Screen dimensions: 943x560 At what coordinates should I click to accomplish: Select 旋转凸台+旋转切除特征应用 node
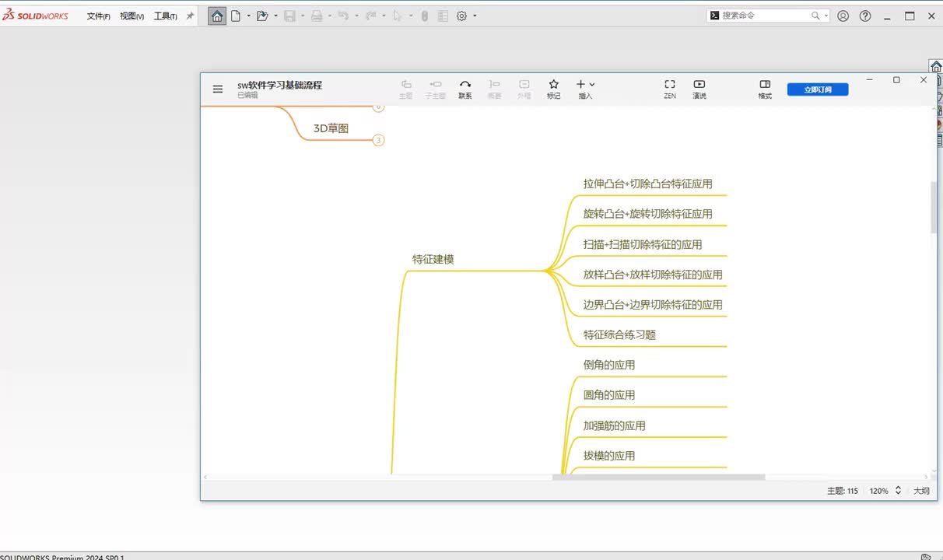pyautogui.click(x=648, y=214)
